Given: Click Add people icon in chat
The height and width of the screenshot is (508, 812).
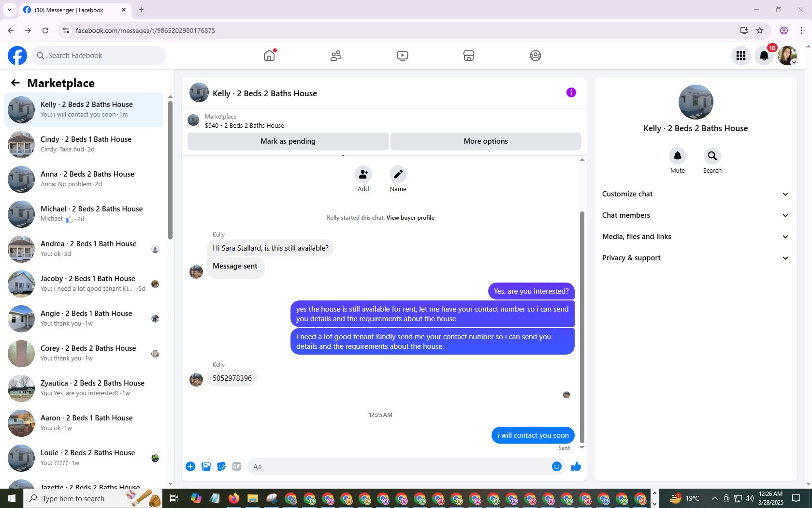Looking at the screenshot, I should (x=363, y=174).
